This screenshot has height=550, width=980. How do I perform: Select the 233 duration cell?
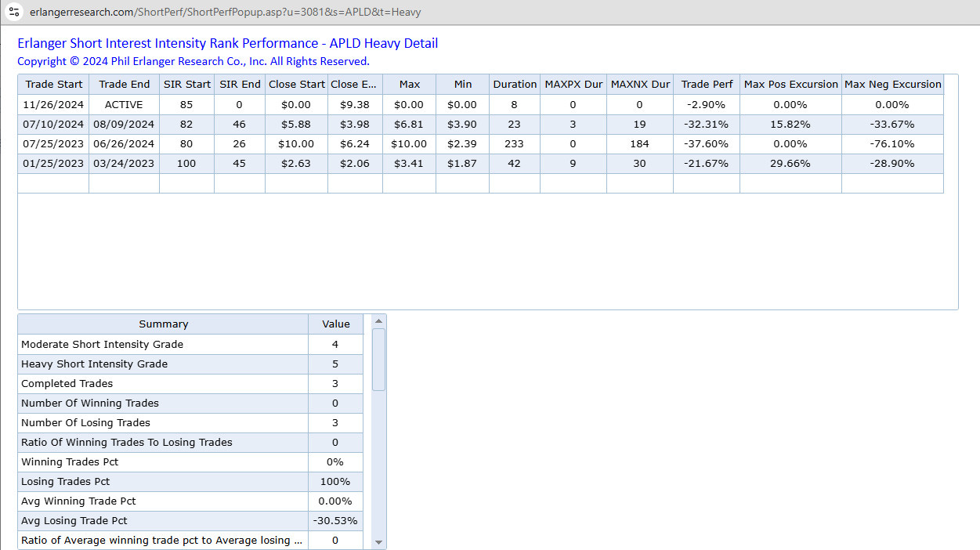515,144
